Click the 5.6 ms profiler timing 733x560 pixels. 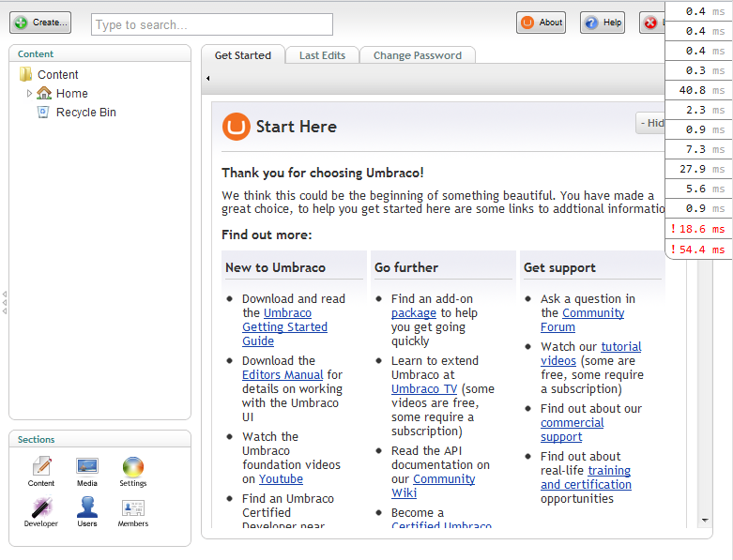[699, 189]
